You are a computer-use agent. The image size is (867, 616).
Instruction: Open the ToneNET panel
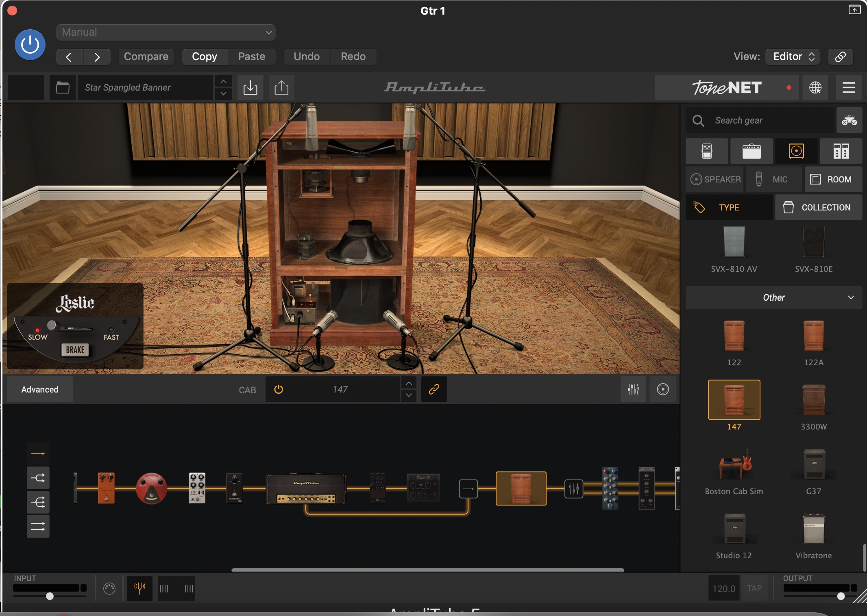pyautogui.click(x=727, y=87)
